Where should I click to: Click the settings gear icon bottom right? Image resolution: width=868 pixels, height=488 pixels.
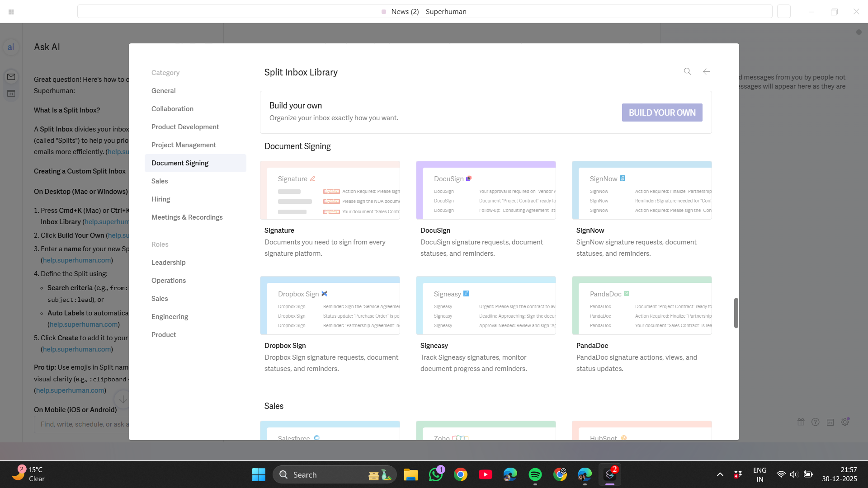[x=844, y=422]
